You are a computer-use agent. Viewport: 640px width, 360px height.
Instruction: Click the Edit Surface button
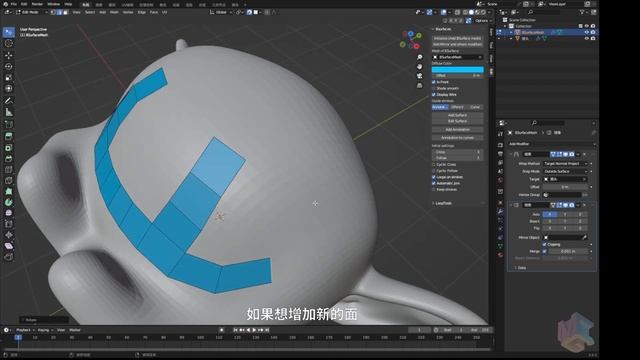458,121
